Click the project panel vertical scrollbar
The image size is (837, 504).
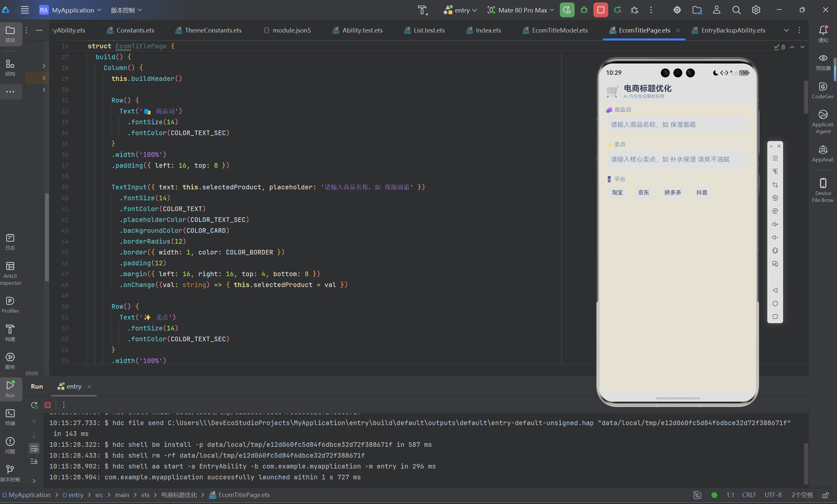(47, 237)
